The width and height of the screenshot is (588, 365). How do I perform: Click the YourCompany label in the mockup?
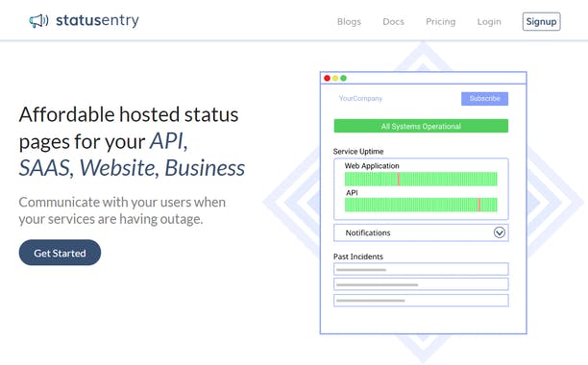pos(360,98)
